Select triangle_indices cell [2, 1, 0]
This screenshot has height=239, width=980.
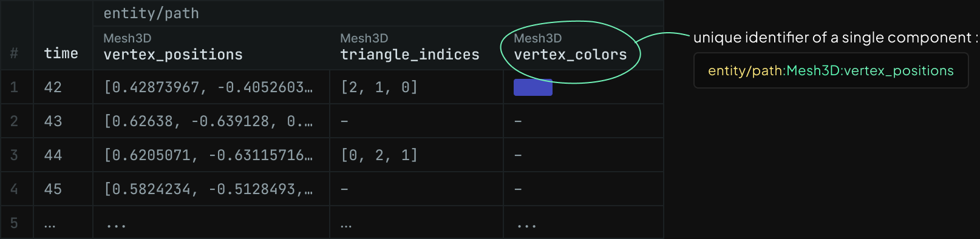tap(416, 87)
